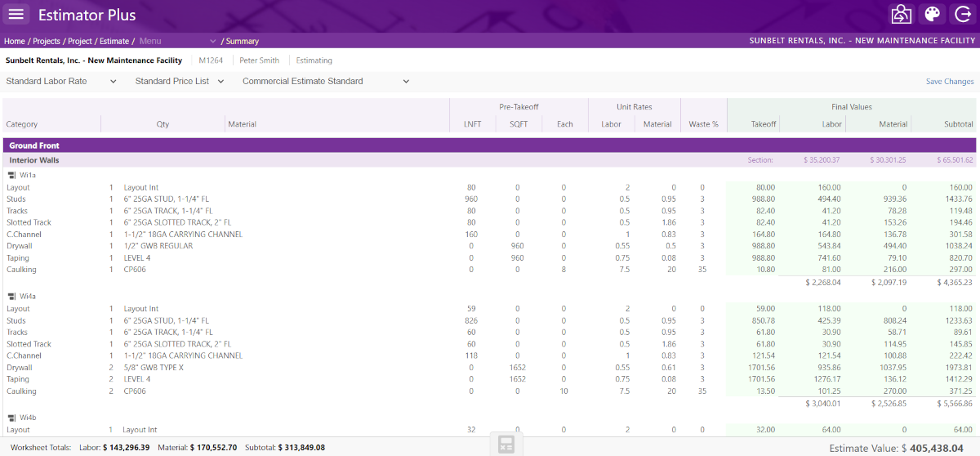Screen dimensions: 980x456
Task: Select the Interior Walls section row
Action: (x=34, y=160)
